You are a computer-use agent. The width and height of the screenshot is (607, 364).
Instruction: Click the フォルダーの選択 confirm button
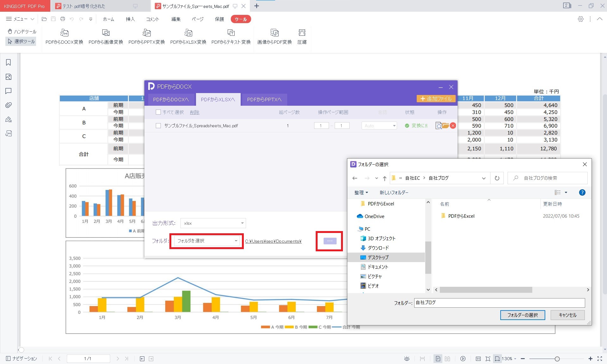tap(522, 315)
